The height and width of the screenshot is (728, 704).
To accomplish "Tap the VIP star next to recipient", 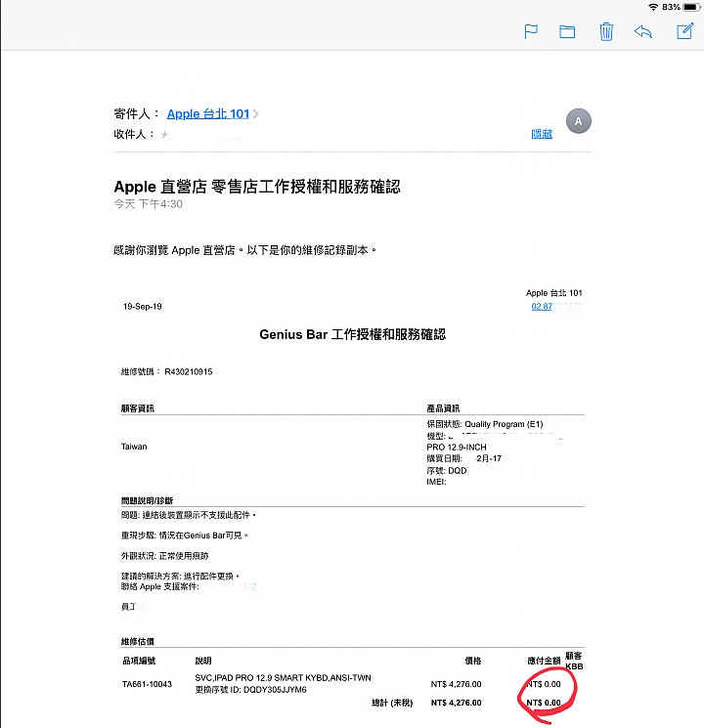I will 164,135.
